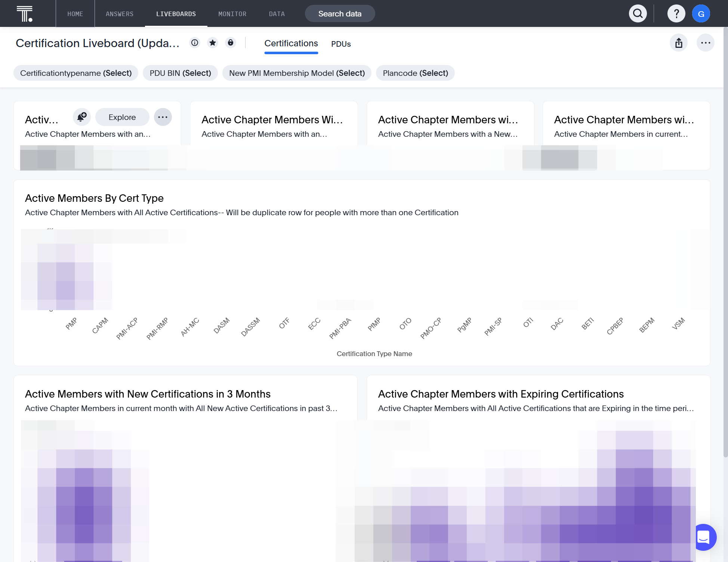Open the New PMI Membership Model filter
Screen dimensions: 728x562
[x=297, y=73]
